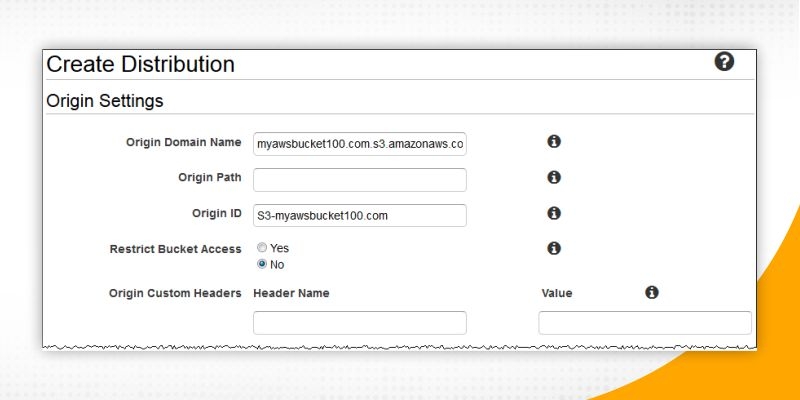View info about Restrict Bucket Access
Image resolution: width=800 pixels, height=400 pixels.
tap(554, 248)
